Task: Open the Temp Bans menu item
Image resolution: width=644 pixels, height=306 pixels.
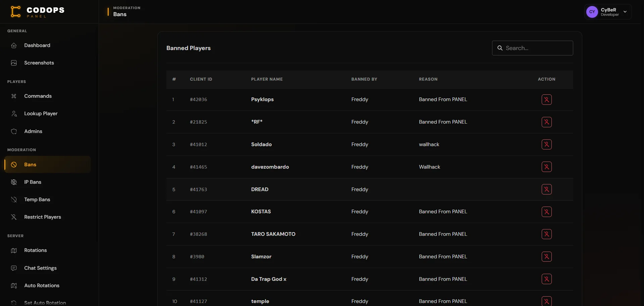Action: click(48, 200)
